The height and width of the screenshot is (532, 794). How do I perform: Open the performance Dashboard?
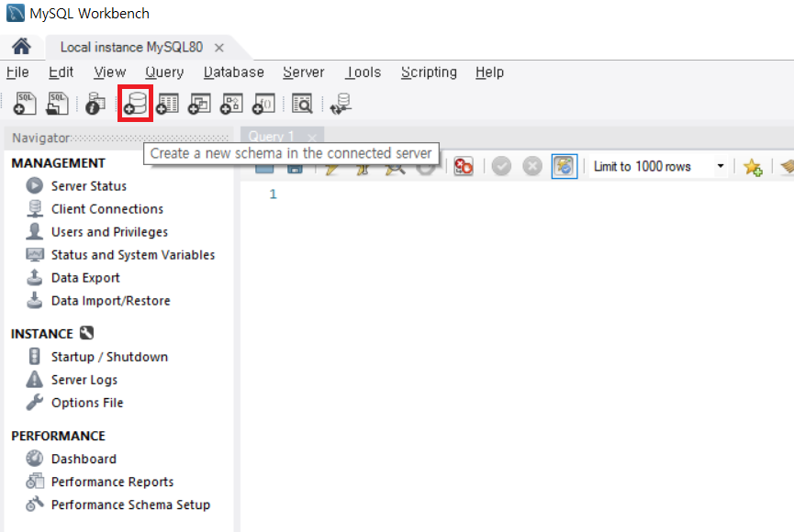pos(84,459)
